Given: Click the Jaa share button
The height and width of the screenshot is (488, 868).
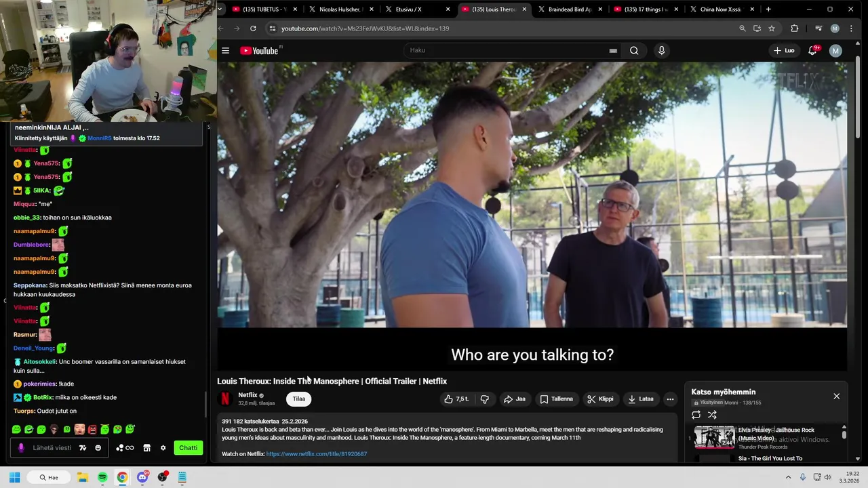Looking at the screenshot, I should (515, 399).
